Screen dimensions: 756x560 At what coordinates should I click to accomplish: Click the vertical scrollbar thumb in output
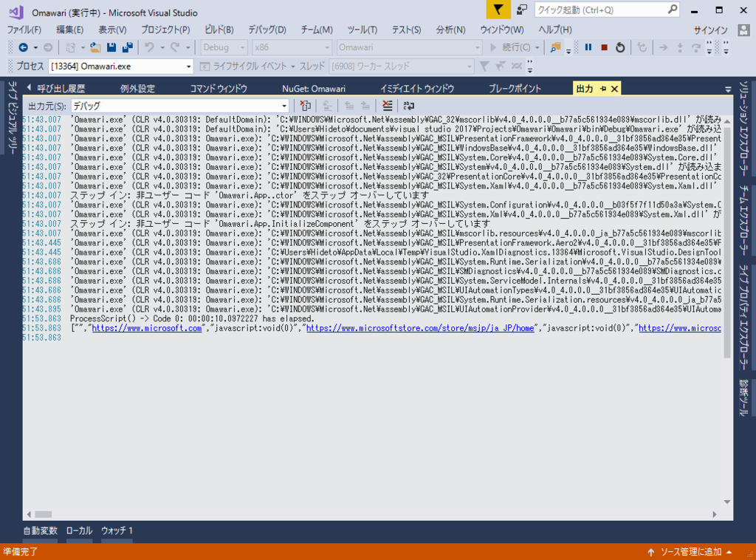[727, 241]
